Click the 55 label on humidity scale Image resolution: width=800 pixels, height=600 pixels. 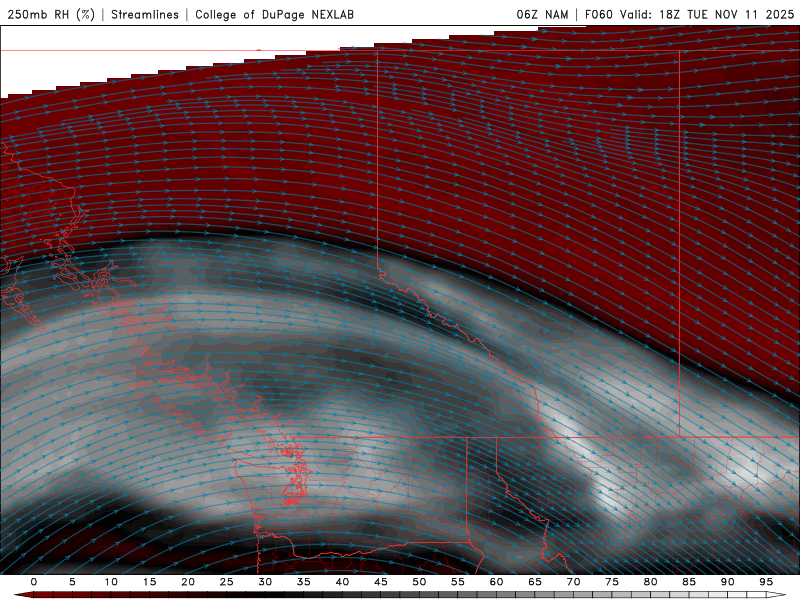point(458,582)
